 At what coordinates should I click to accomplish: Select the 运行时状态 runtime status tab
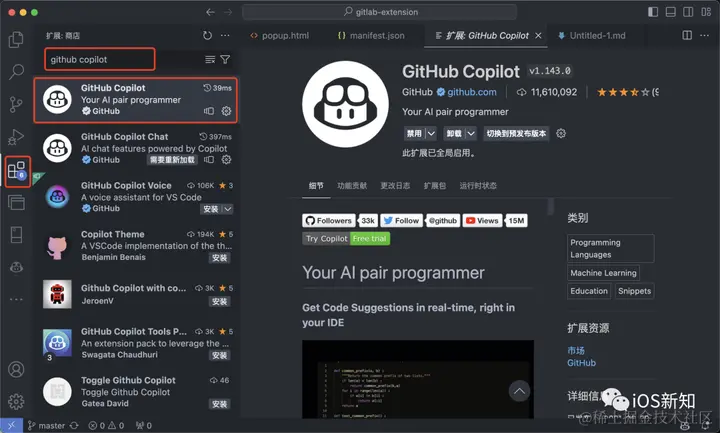[478, 186]
